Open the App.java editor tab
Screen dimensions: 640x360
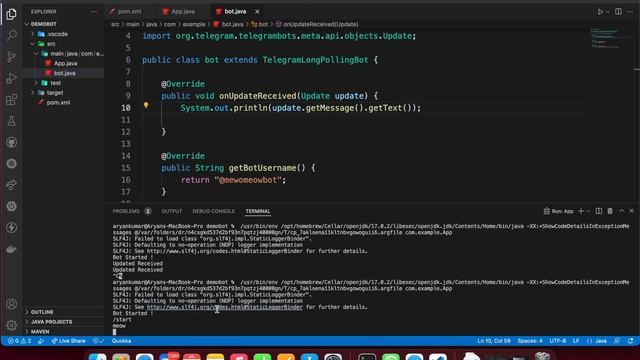(x=182, y=12)
